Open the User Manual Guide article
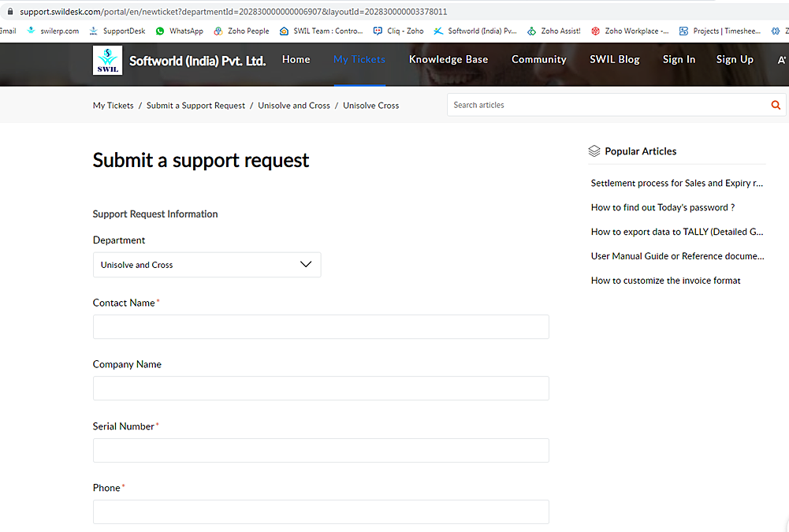The width and height of the screenshot is (789, 532). [x=677, y=255]
